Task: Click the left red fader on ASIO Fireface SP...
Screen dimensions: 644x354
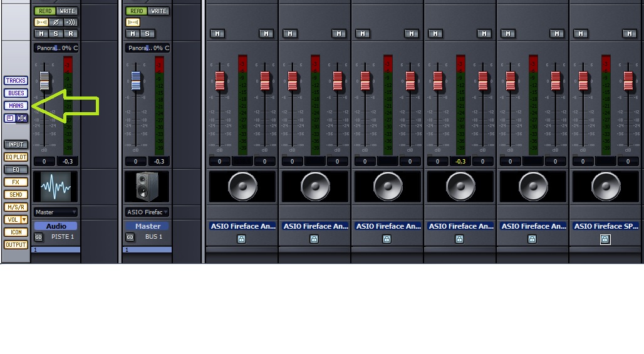Action: 583,81
